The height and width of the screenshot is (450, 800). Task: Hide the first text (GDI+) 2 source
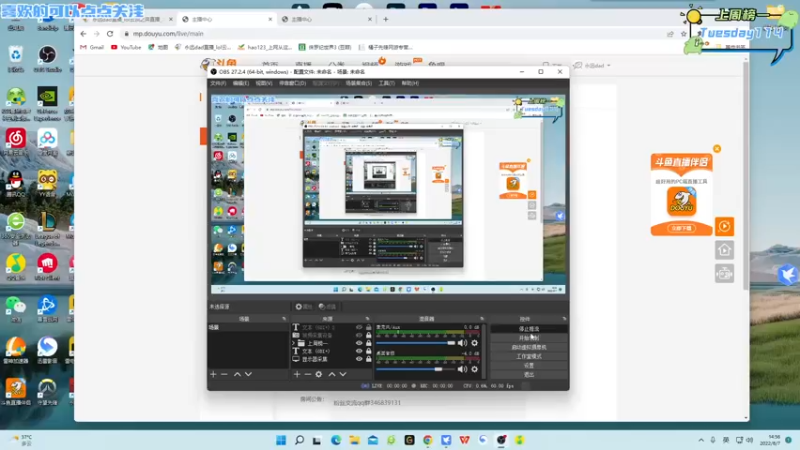359,327
